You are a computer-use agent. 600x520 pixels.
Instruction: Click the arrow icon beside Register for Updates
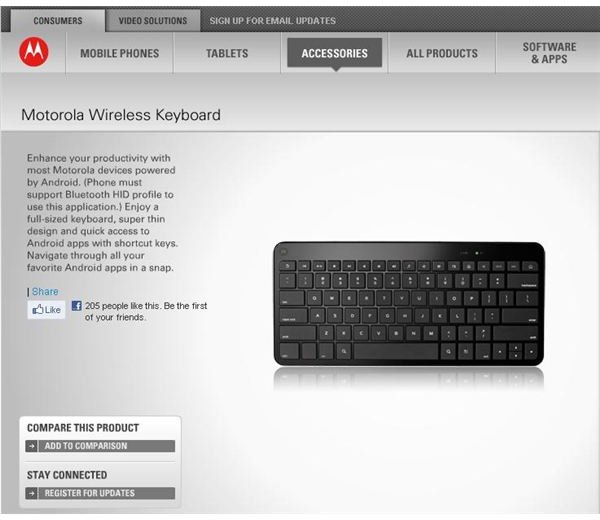pos(31,493)
